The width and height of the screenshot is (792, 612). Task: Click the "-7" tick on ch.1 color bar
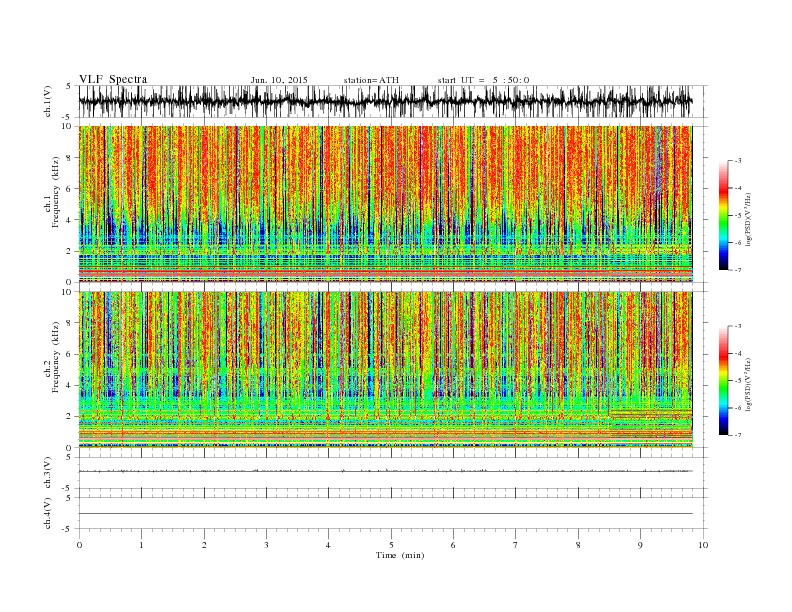[737, 270]
